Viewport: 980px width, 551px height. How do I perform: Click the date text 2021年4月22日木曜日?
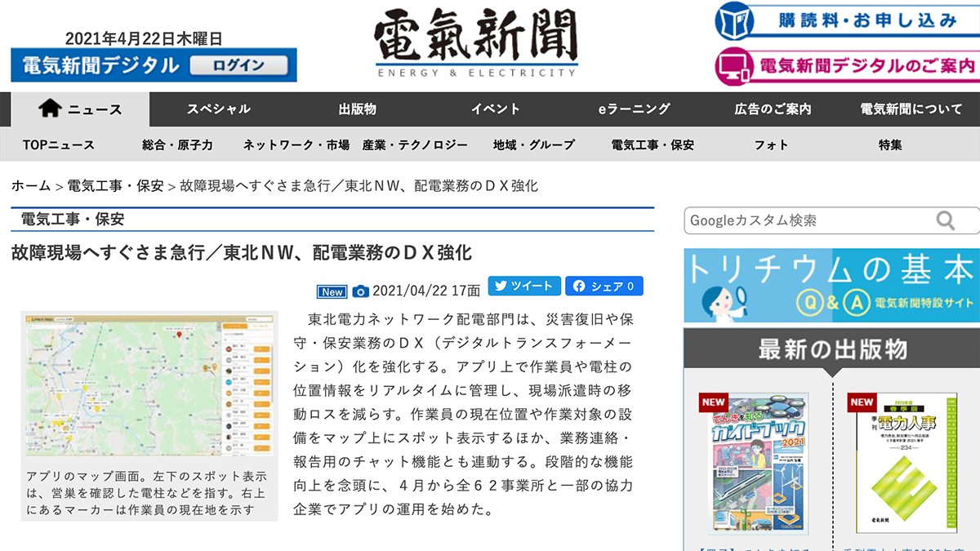pos(144,38)
